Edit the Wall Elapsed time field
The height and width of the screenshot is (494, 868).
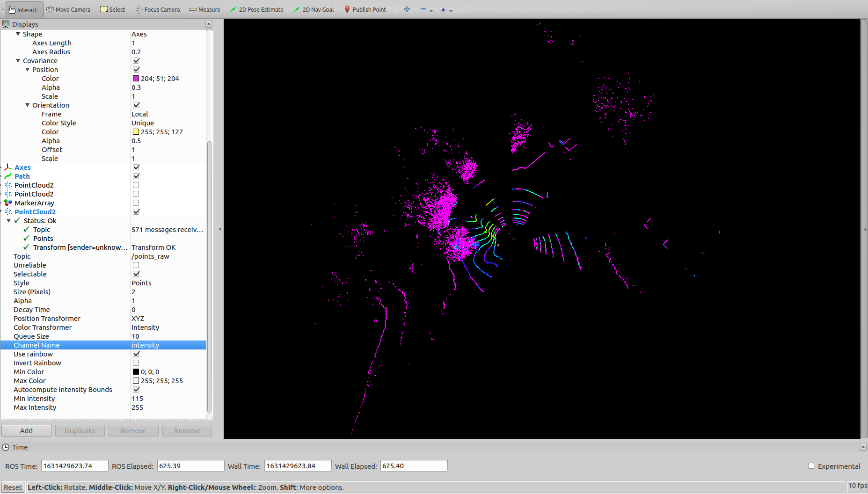(413, 465)
